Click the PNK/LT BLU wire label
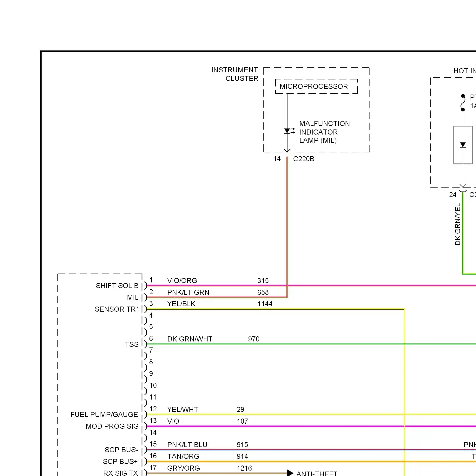This screenshot has height=476, width=476. (x=187, y=445)
